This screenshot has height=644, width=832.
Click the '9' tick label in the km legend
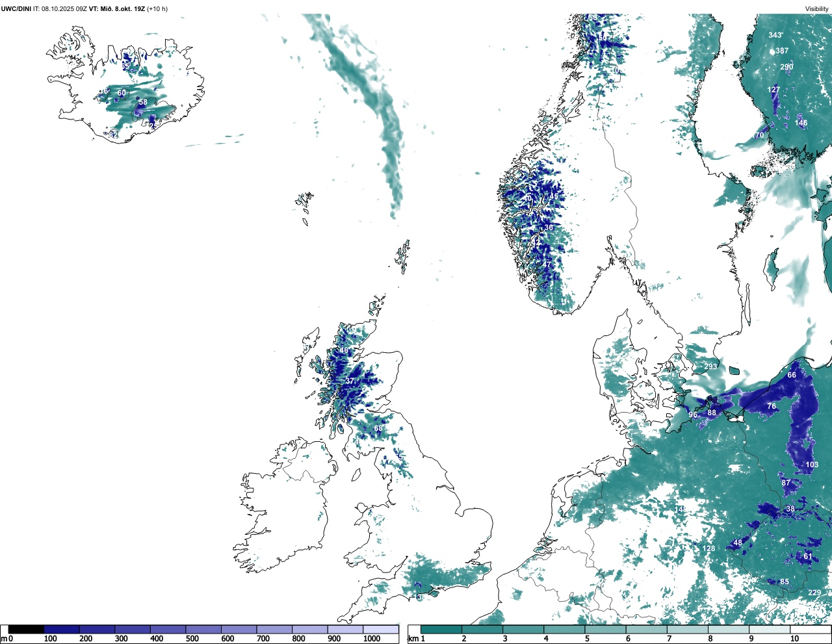(x=751, y=639)
